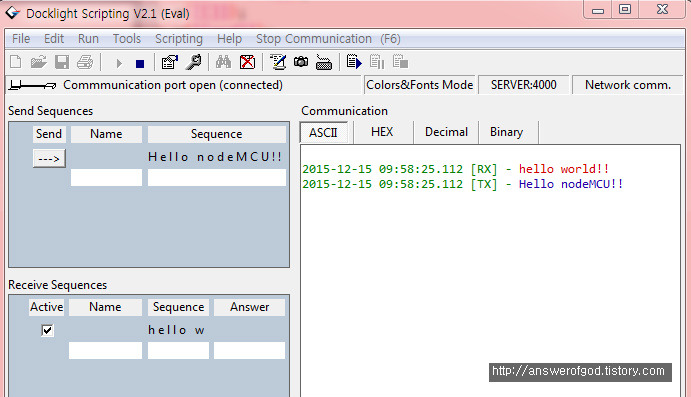The width and height of the screenshot is (691, 397).
Task: Click the Edit Mode notepad pencil icon
Action: point(278,62)
